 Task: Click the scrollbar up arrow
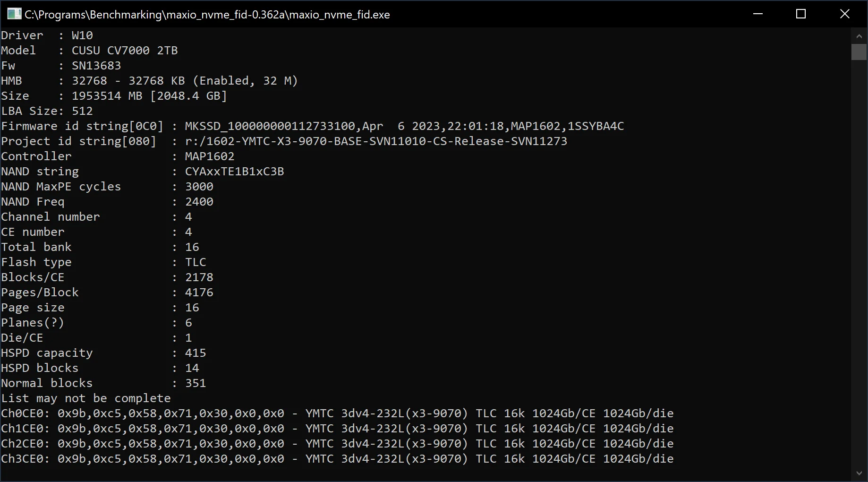(859, 36)
